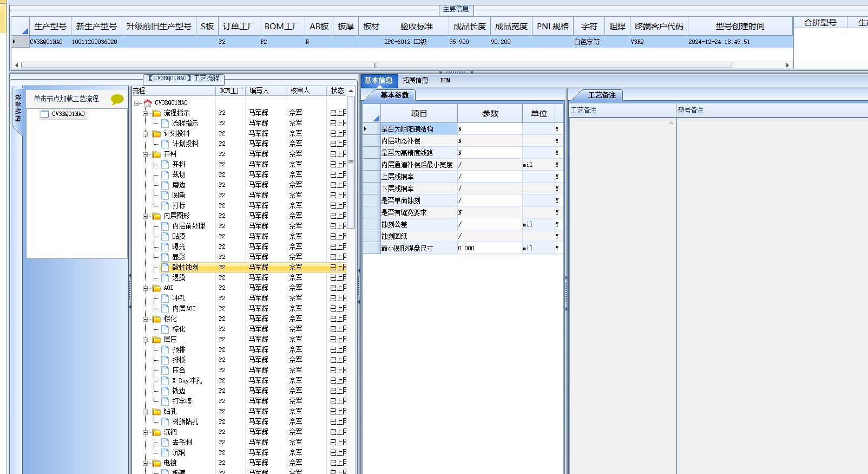Collapse the 棕化 folder node
868x474 pixels.
click(x=146, y=319)
